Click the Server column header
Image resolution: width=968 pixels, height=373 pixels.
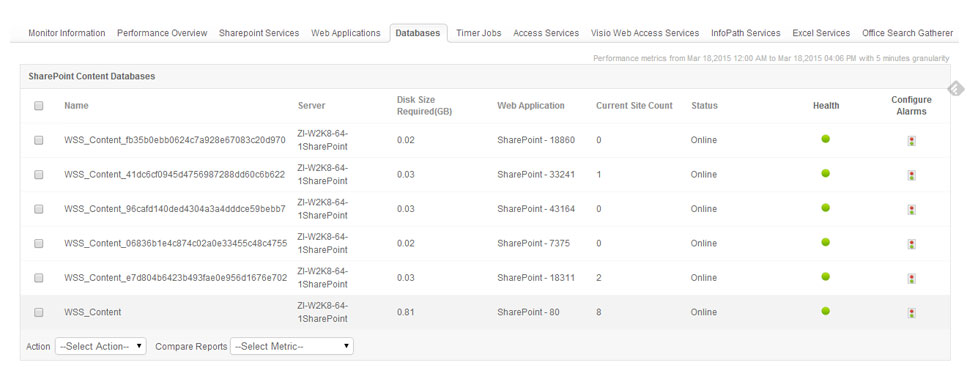point(311,106)
